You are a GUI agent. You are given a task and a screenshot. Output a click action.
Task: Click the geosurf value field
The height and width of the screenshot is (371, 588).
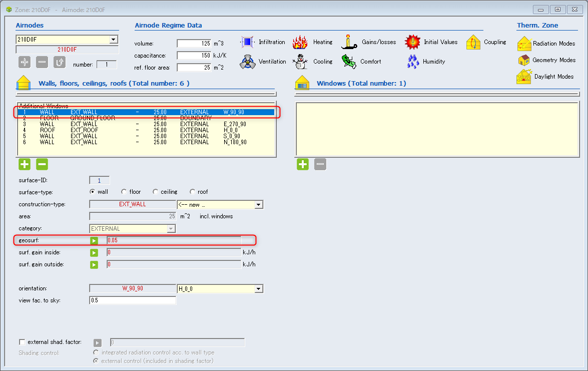pos(174,240)
